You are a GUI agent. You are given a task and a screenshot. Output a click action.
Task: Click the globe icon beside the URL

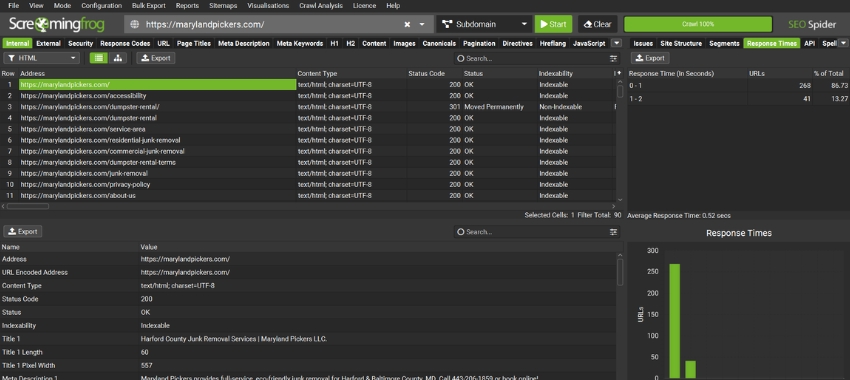pos(135,24)
